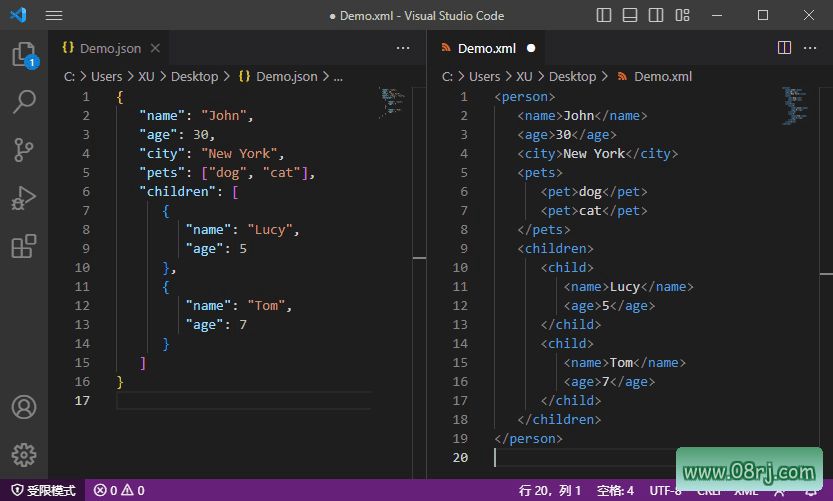The height and width of the screenshot is (501, 833).
Task: Click line and column indicator in status bar
Action: point(550,490)
